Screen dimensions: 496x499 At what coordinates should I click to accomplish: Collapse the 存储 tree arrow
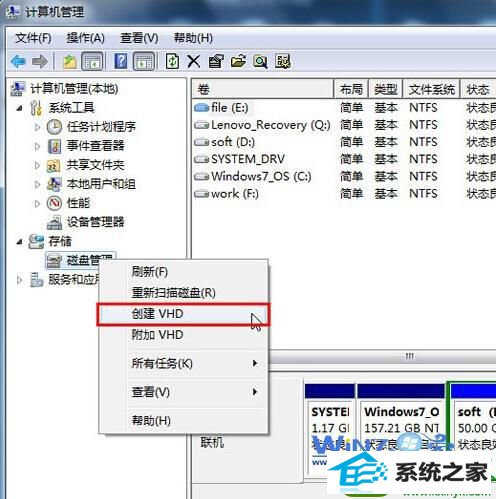click(20, 242)
